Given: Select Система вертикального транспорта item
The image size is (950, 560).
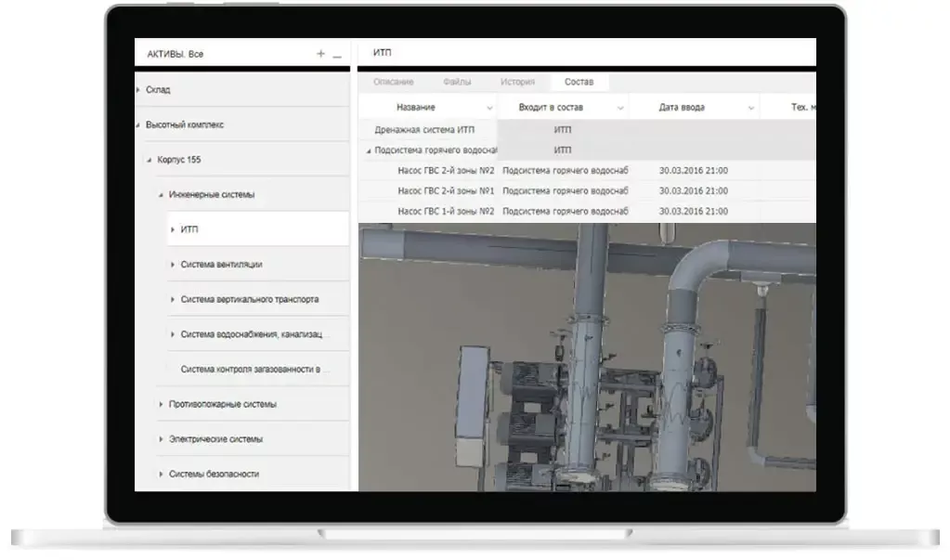Looking at the screenshot, I should [249, 300].
